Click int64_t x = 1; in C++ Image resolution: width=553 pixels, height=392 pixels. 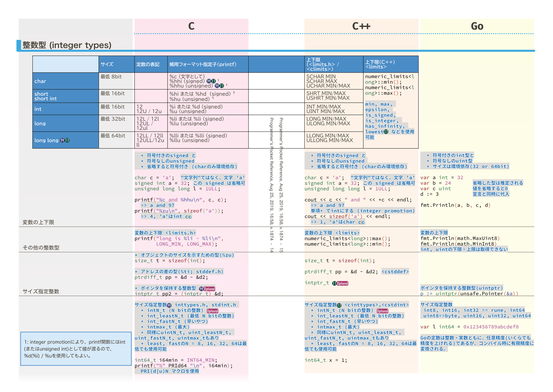click(x=326, y=360)
